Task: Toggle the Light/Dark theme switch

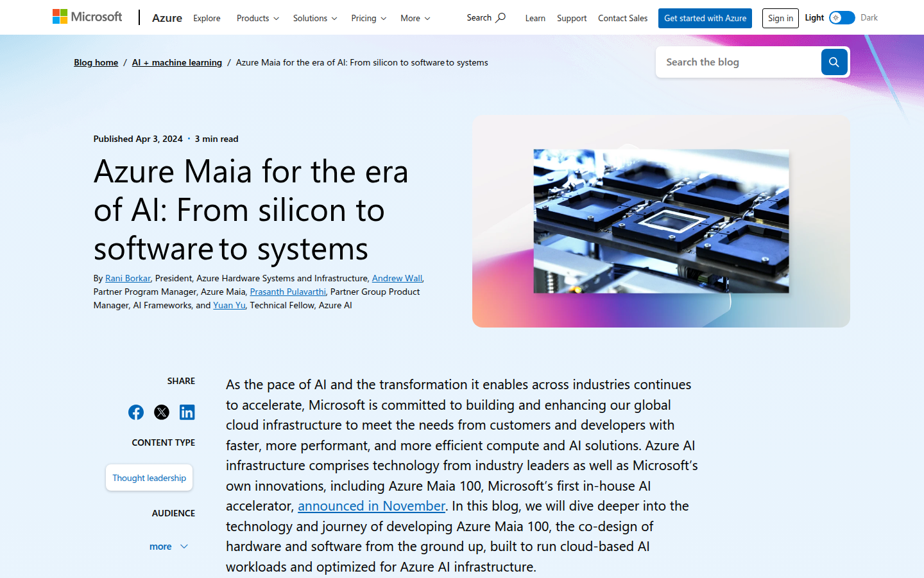Action: (x=842, y=18)
